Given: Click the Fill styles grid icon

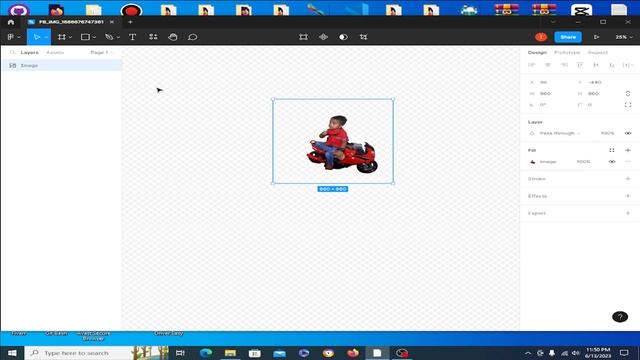Looking at the screenshot, I should coord(611,150).
